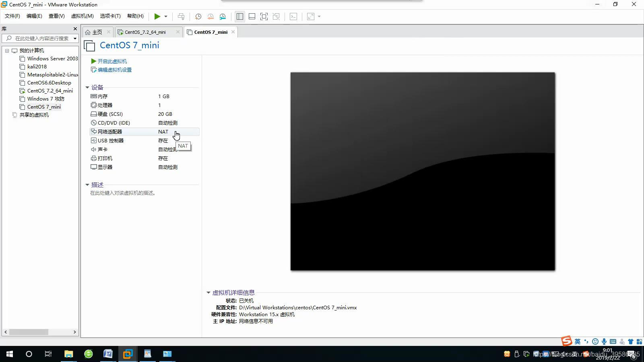Open Word from the taskbar

point(108,354)
